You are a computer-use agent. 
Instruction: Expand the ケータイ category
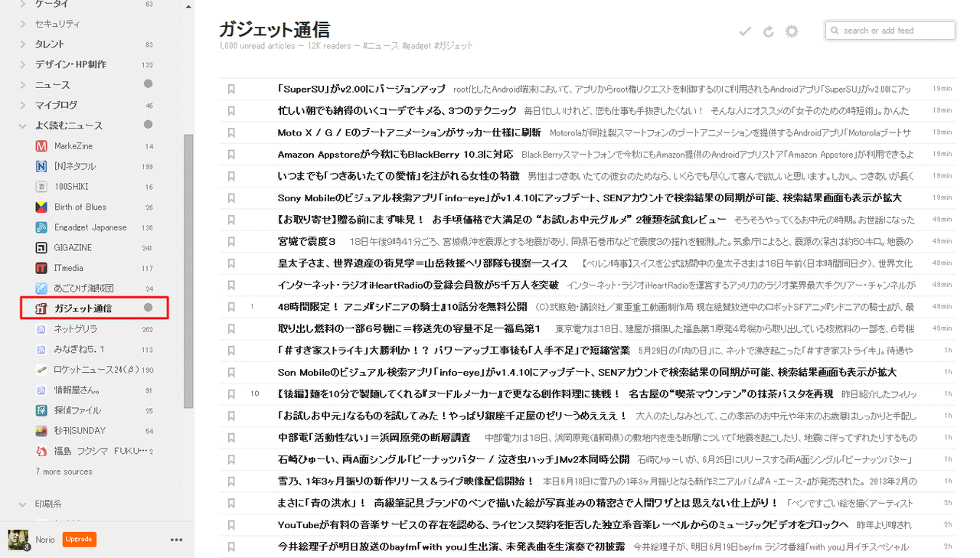click(23, 4)
